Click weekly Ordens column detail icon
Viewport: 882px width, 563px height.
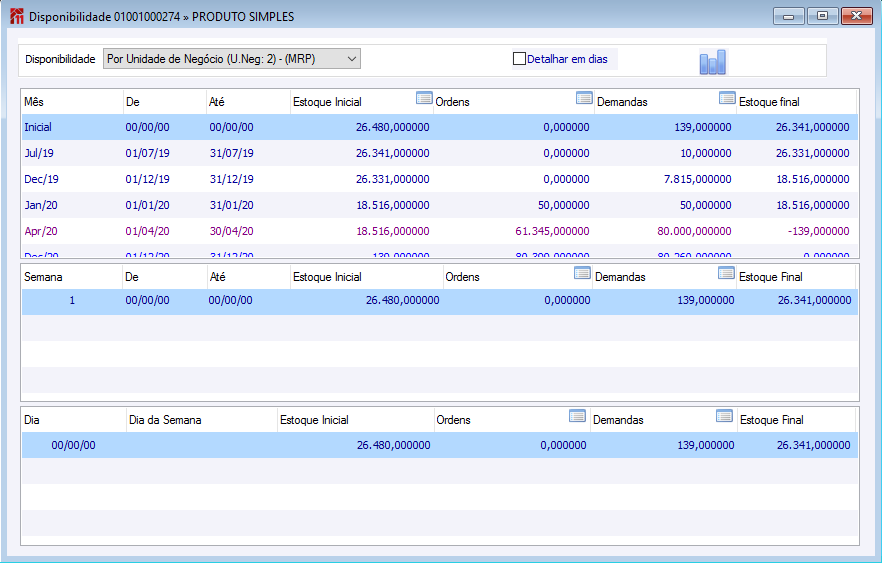pyautogui.click(x=582, y=273)
